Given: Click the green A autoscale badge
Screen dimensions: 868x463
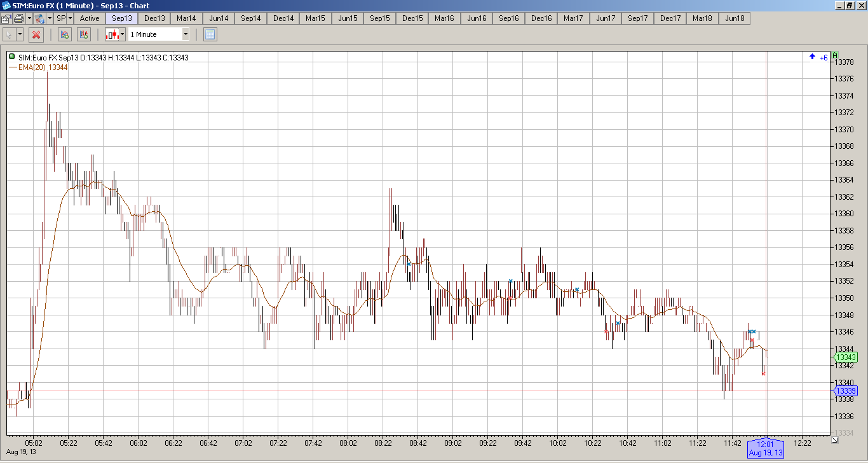Looking at the screenshot, I should (x=835, y=55).
